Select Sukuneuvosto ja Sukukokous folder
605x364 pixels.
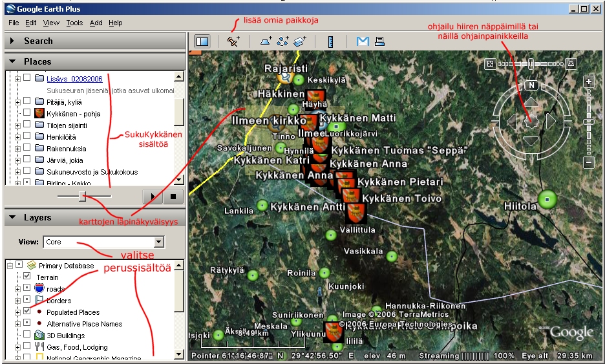92,172
